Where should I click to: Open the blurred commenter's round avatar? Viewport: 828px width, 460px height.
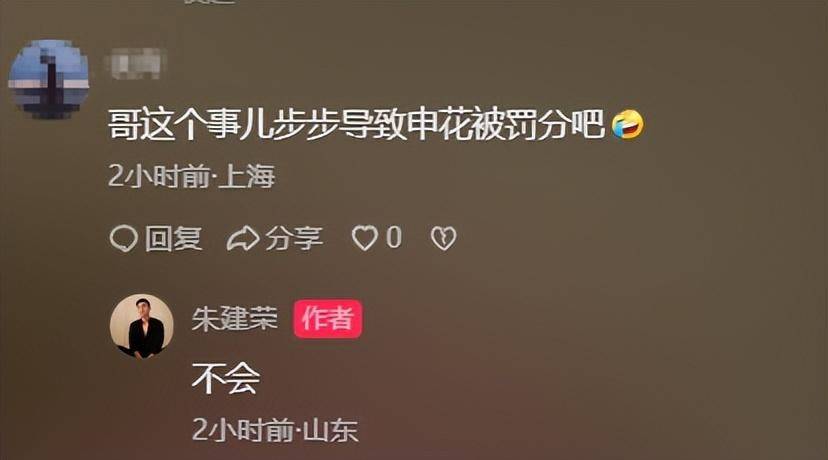pyautogui.click(x=49, y=78)
